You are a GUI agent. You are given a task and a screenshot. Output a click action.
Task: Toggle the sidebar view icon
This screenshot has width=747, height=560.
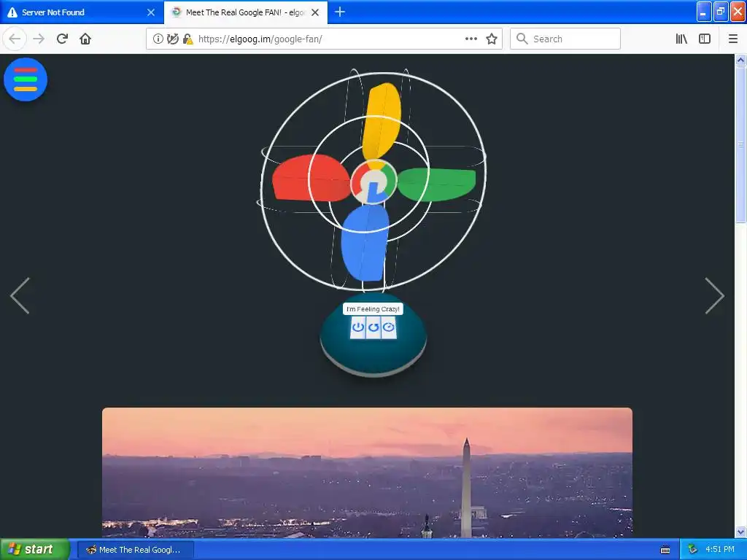pos(705,39)
